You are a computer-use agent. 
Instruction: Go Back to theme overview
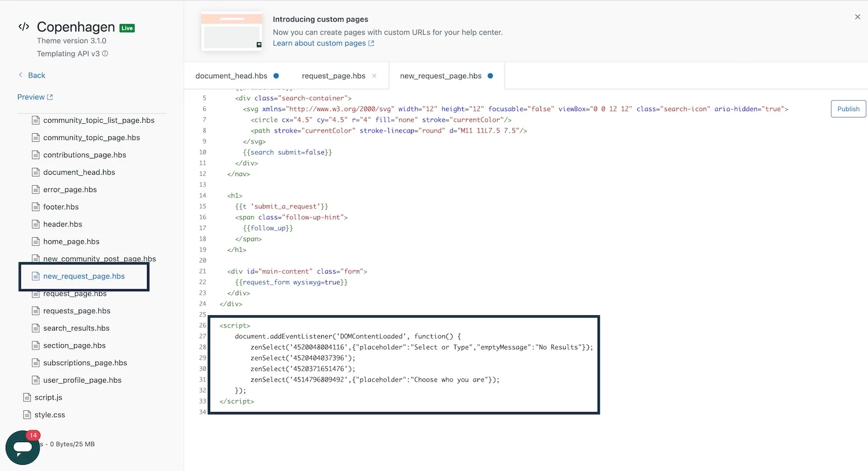click(36, 75)
